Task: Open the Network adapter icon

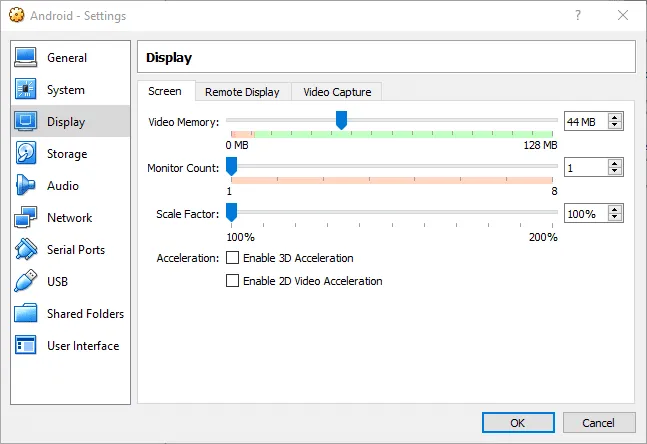Action: (26, 218)
